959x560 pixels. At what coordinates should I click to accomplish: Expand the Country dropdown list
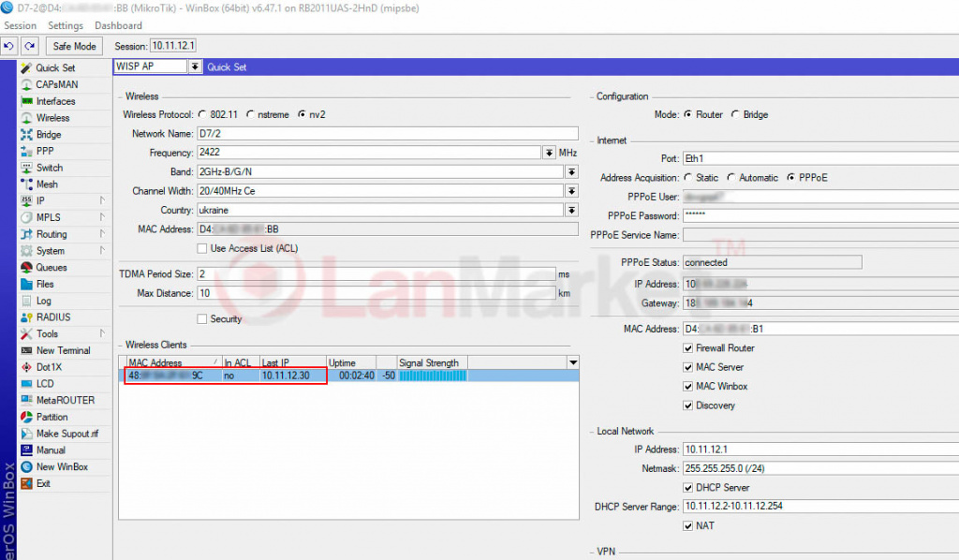571,210
